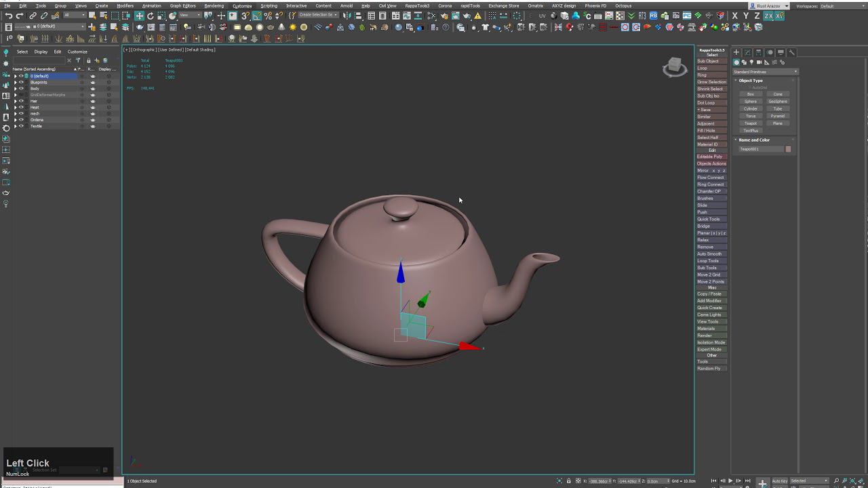Click the Auto Key button
Screen dimensions: 868x488
(780, 481)
